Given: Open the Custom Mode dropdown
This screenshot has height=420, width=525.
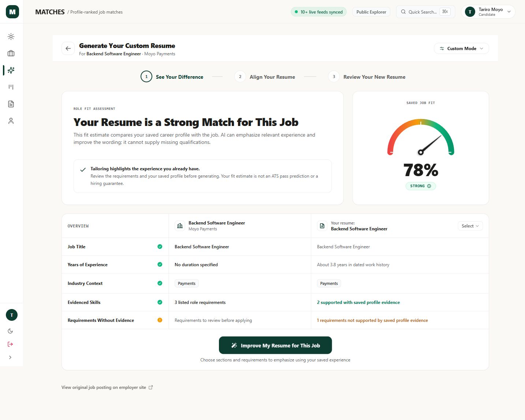Looking at the screenshot, I should point(461,48).
